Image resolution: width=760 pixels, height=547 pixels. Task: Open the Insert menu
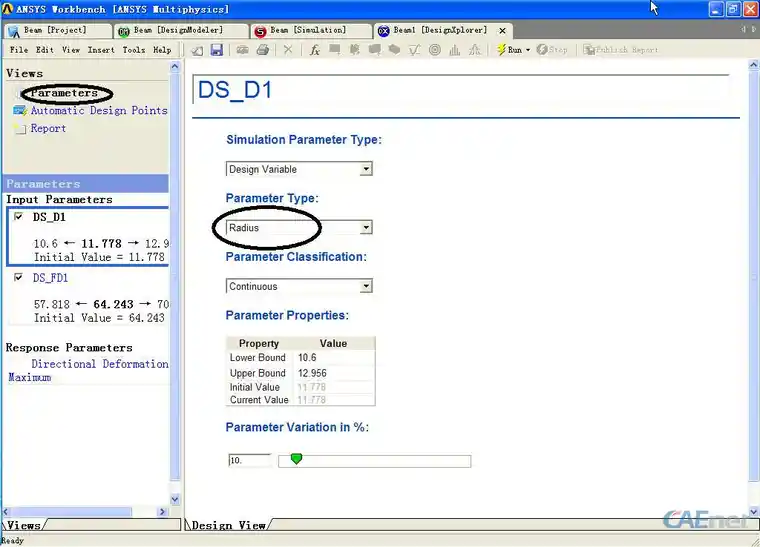[x=101, y=50]
